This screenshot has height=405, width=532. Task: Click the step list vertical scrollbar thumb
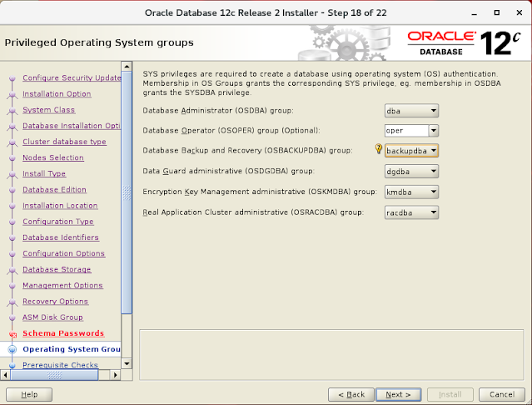coord(127,192)
